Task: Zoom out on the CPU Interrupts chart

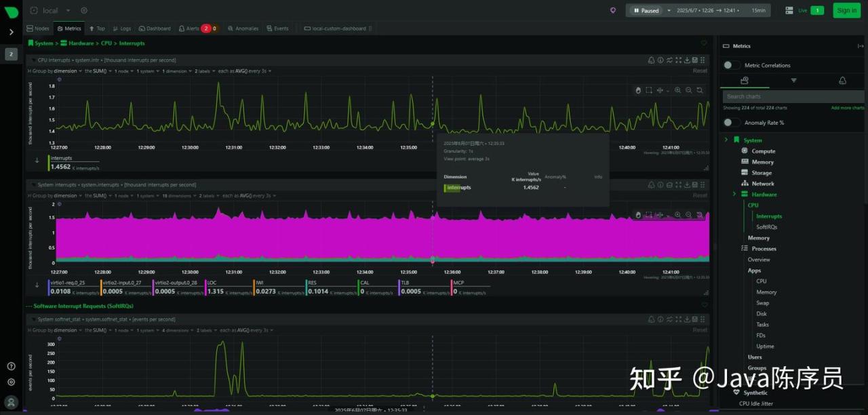Action: click(688, 90)
